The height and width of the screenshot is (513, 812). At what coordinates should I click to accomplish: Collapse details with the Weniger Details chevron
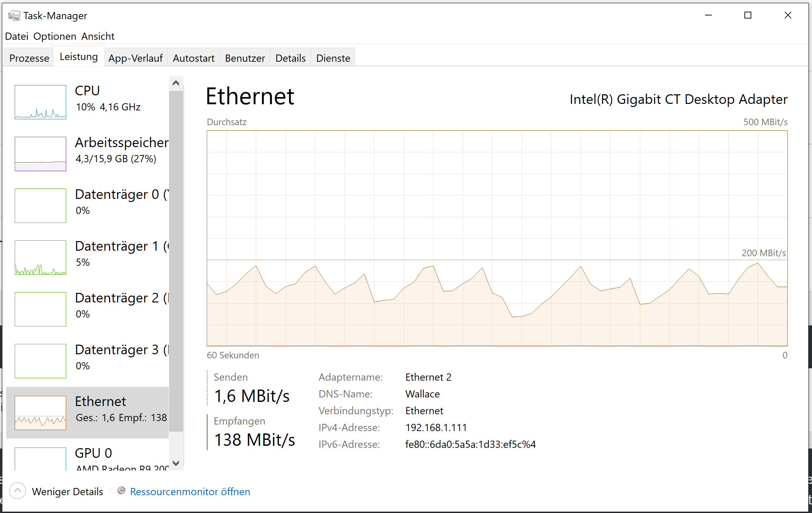18,491
